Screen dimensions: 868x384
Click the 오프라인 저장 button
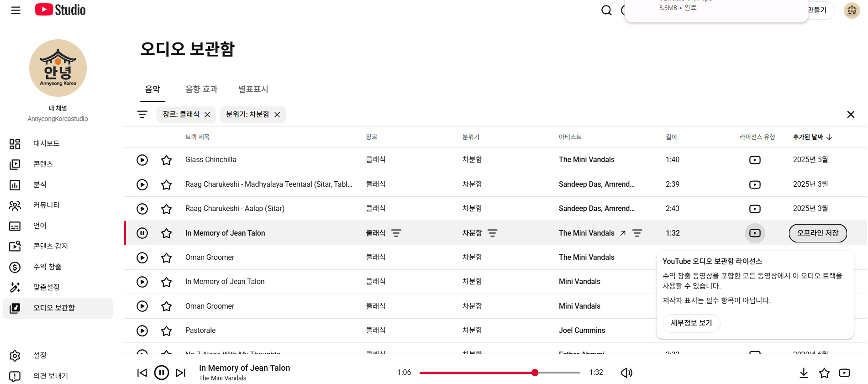[818, 233]
